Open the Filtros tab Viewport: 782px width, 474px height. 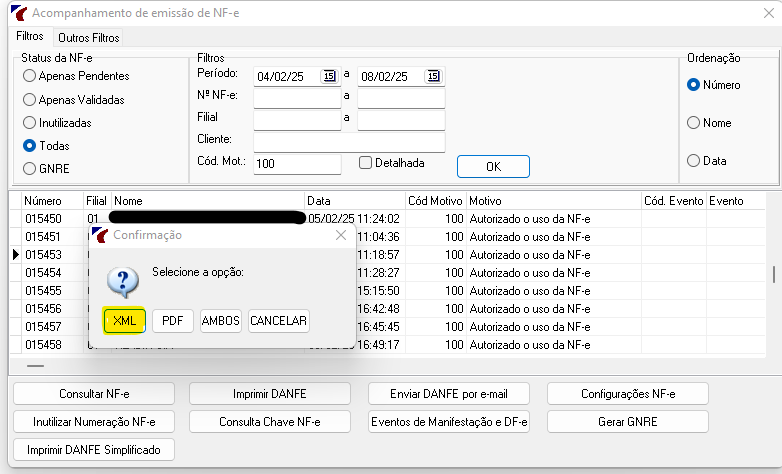(x=30, y=36)
